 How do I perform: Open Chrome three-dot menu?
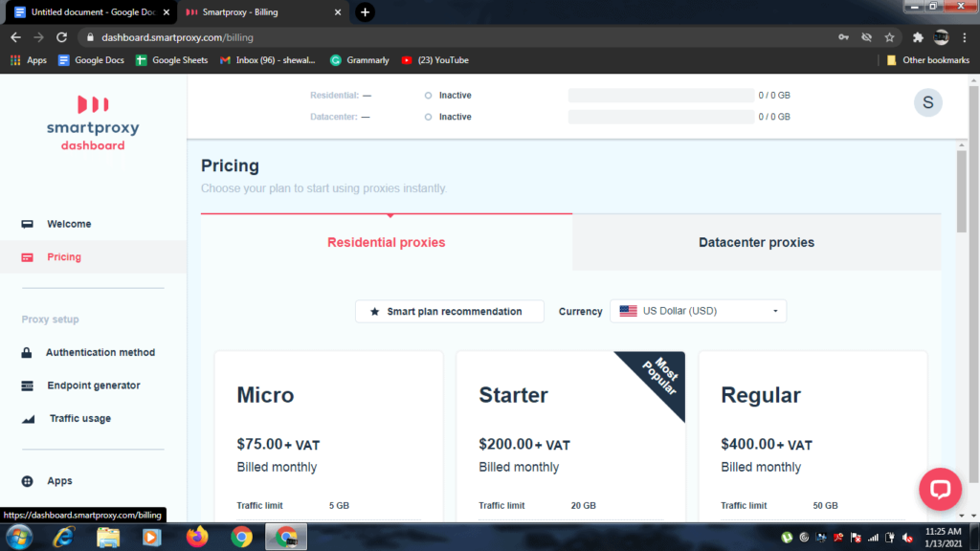965,37
